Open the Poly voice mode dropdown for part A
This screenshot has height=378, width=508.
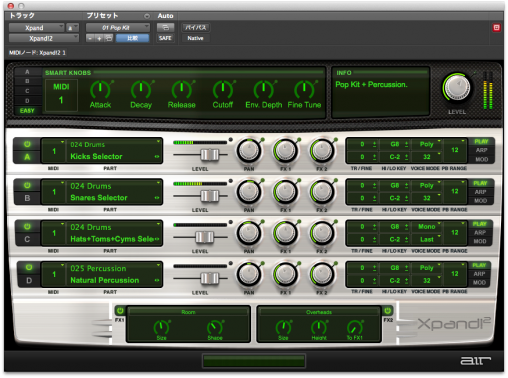(427, 144)
